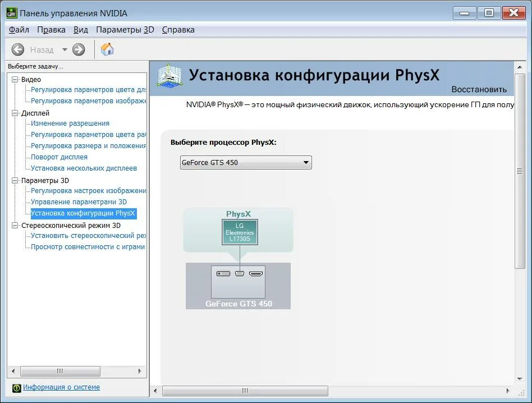532x403 pixels.
Task: Collapse the Видео tree node
Action: tap(15, 79)
